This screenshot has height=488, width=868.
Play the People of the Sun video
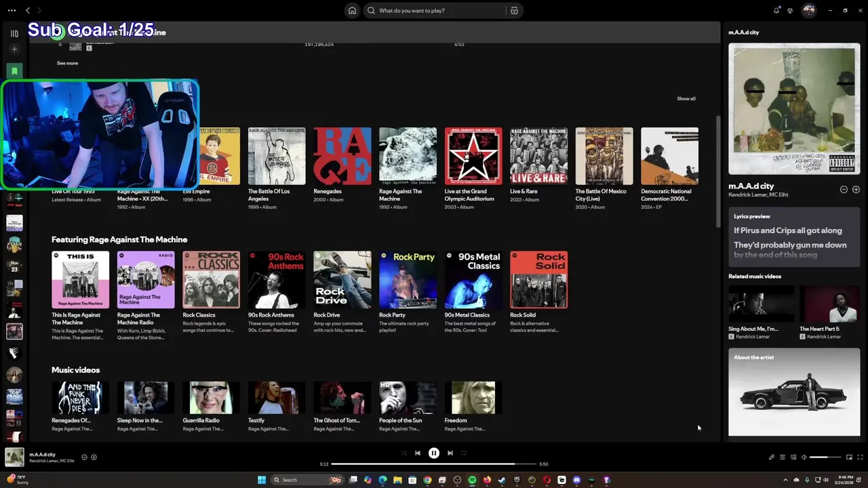tap(408, 398)
